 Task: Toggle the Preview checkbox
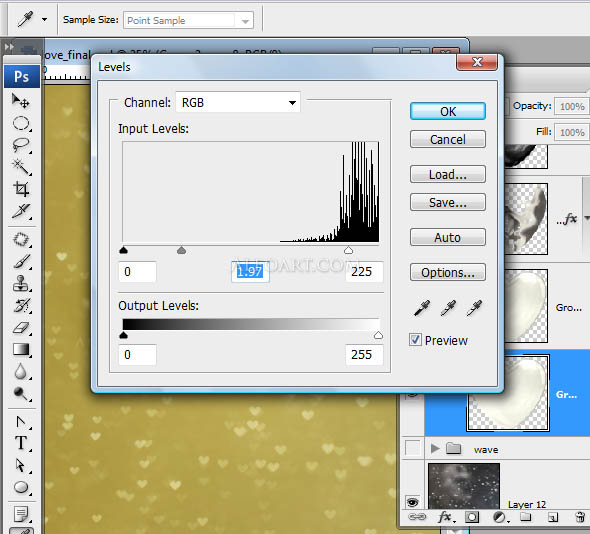pyautogui.click(x=415, y=340)
